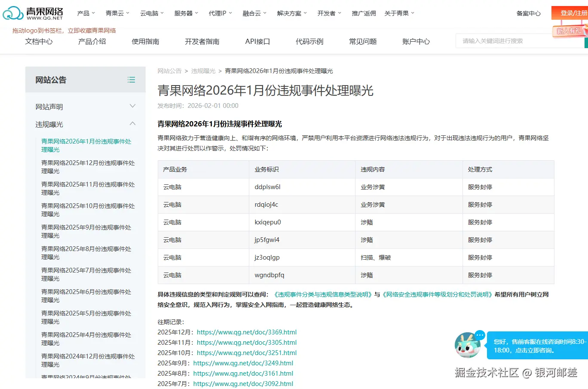Select 青果网络2026年1月份违规事件处理曝光 in sidebar

click(x=86, y=145)
